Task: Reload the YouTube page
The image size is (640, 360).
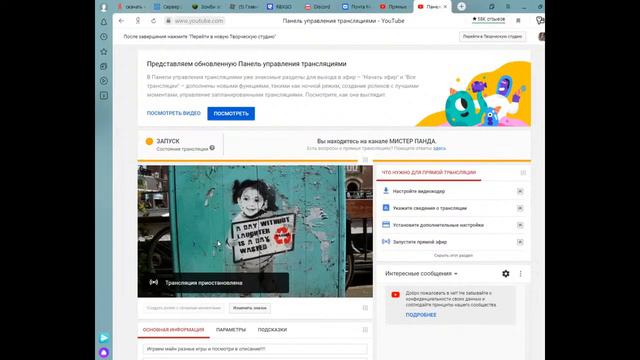Action: (153, 21)
